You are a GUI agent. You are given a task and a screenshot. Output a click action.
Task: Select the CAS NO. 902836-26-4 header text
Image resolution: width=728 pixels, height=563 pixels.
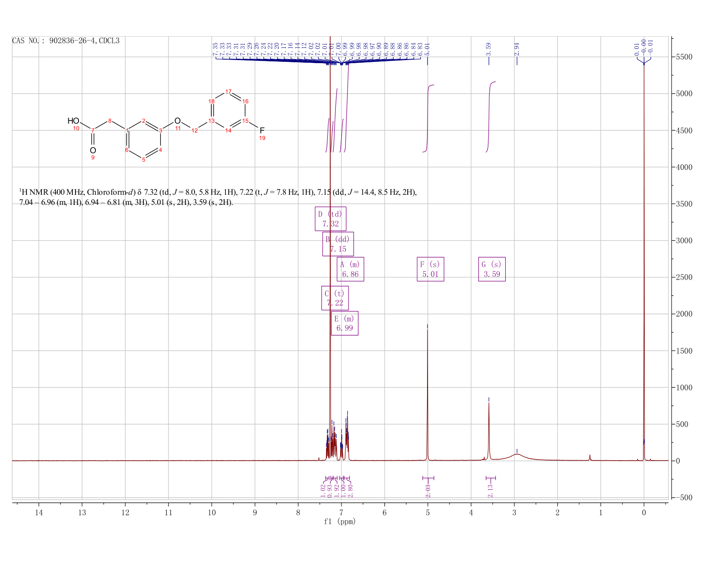point(66,41)
